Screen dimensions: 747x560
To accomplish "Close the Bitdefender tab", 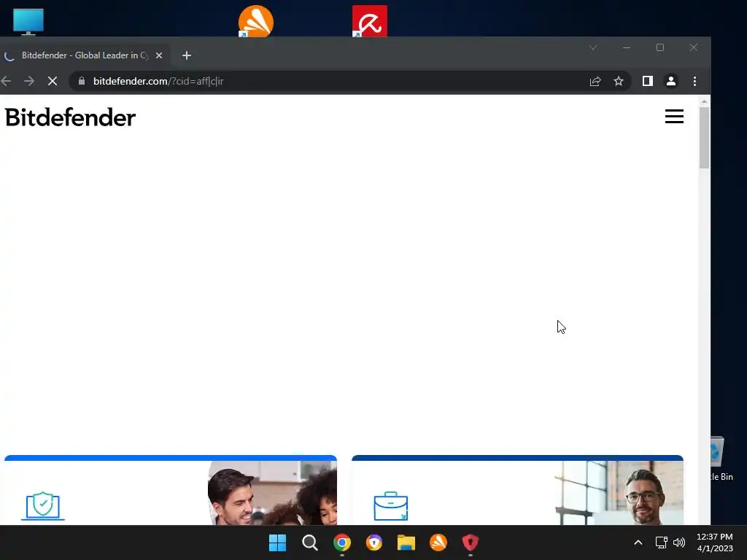I will 159,55.
